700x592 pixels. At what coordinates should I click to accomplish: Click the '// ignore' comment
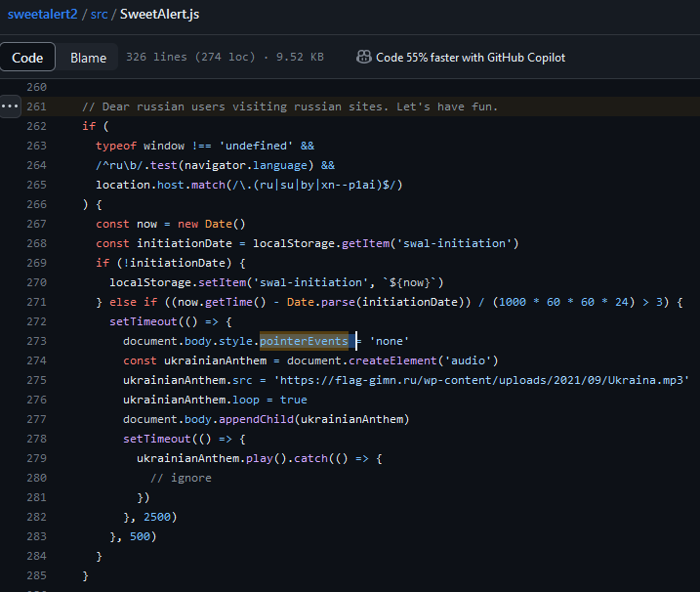[x=181, y=478]
